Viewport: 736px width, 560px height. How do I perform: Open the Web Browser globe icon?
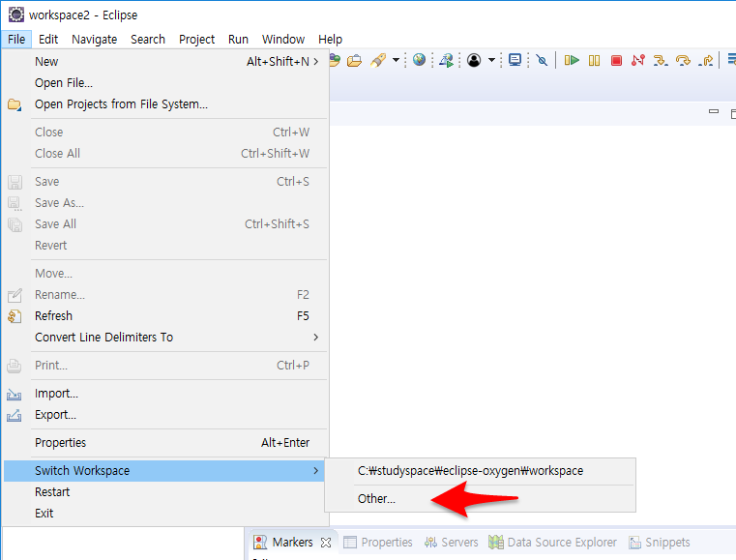[x=419, y=60]
